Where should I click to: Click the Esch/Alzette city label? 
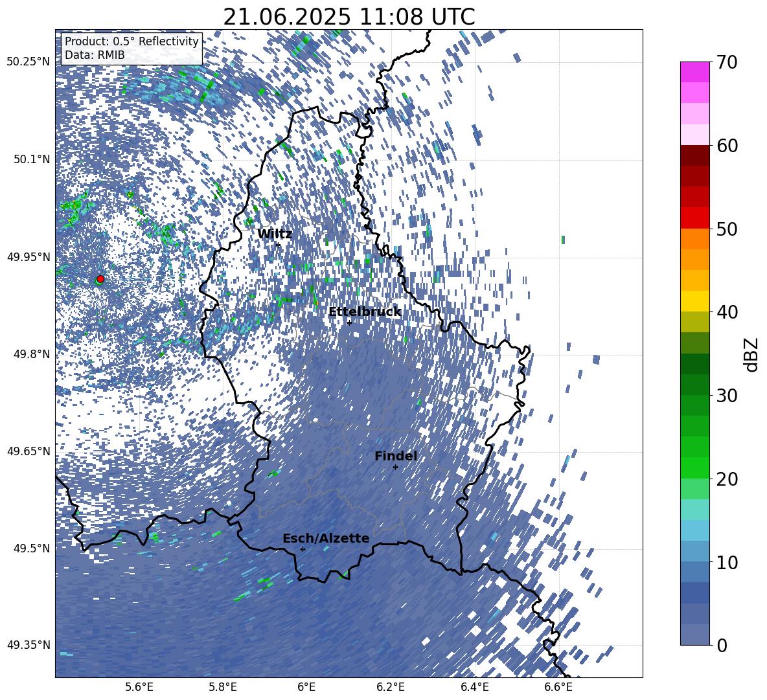326,538
